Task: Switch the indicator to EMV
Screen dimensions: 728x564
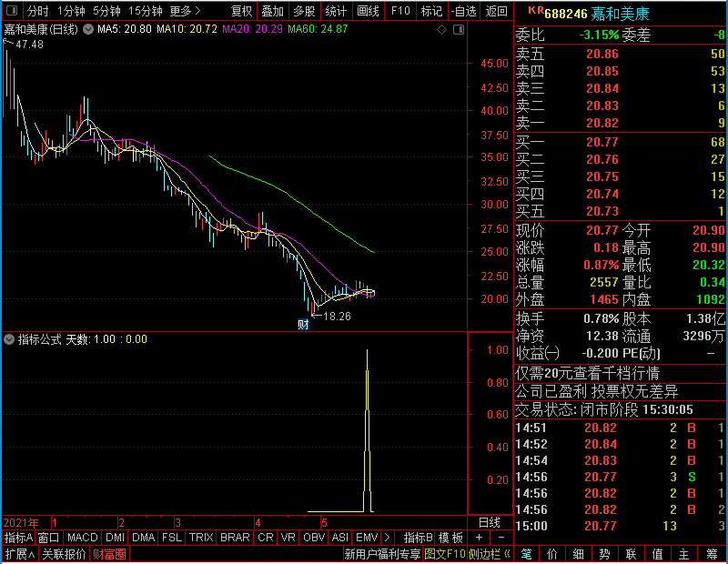Action: coord(367,538)
